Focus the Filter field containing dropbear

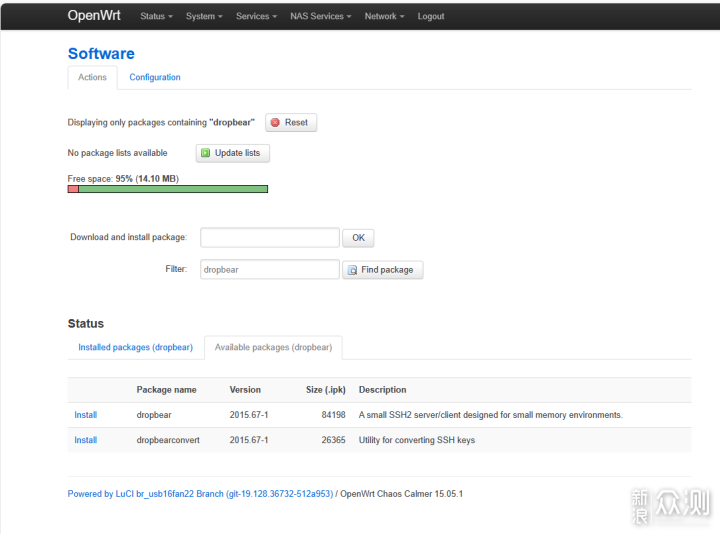tap(270, 270)
